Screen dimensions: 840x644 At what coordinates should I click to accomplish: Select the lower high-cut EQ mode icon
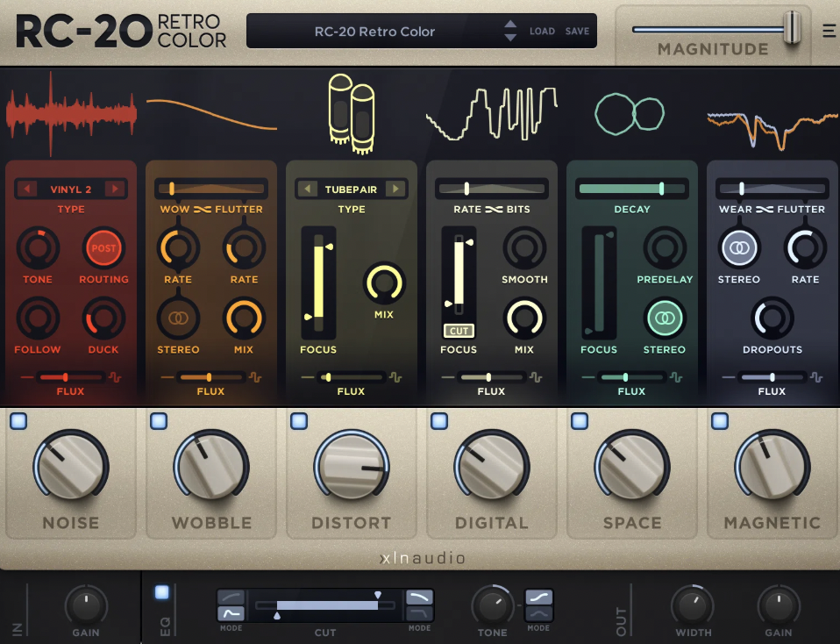click(x=419, y=613)
